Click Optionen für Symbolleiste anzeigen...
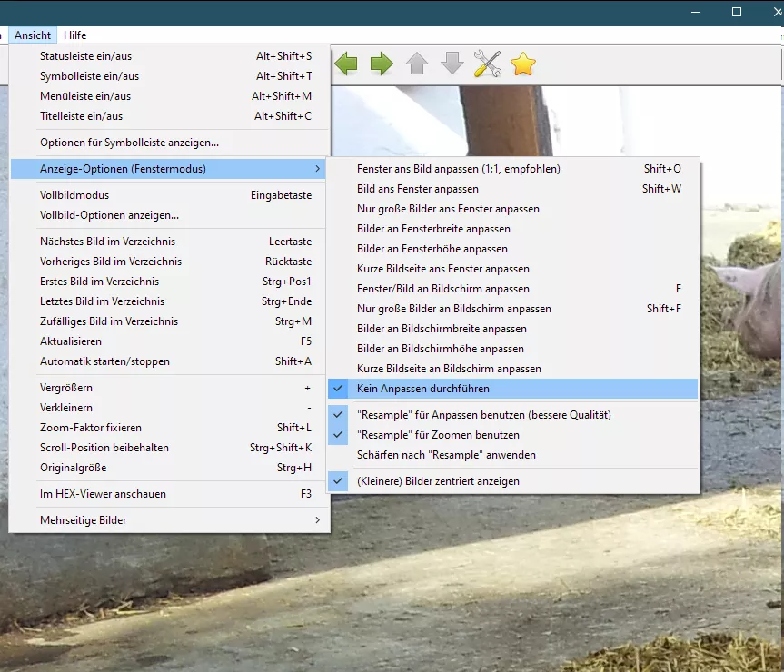Screen dimensions: 784x672 129,143
